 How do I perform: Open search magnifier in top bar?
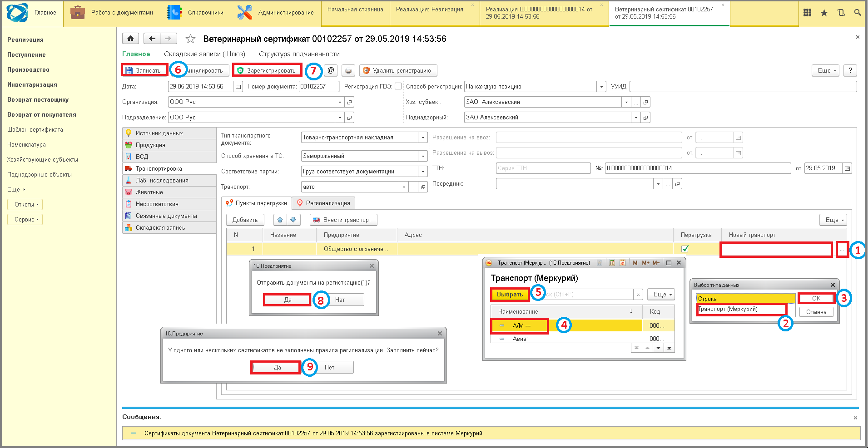click(x=857, y=13)
